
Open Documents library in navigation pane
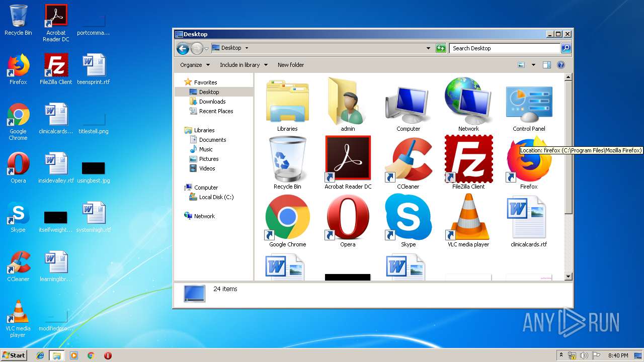coord(212,140)
